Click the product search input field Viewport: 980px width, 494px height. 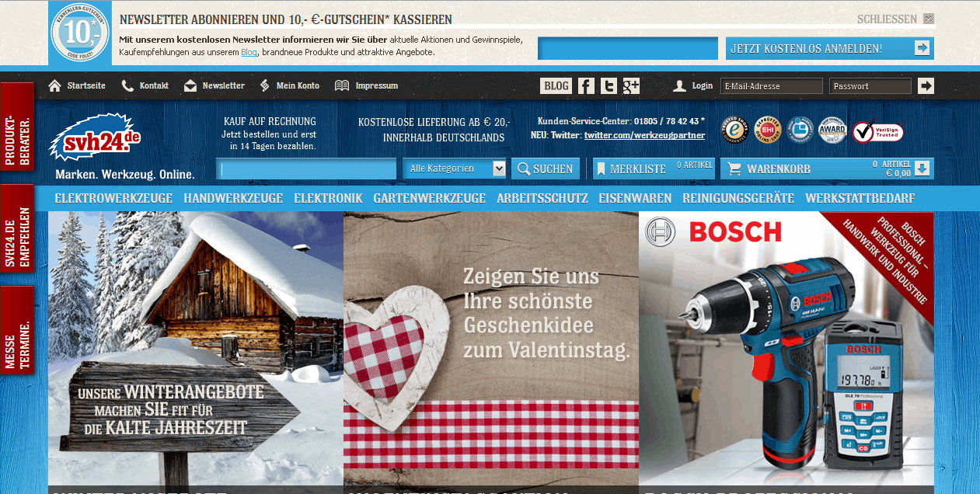(308, 169)
